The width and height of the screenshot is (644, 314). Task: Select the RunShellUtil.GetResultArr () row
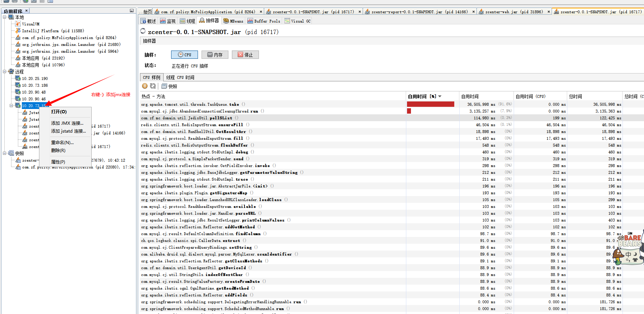[392, 132]
